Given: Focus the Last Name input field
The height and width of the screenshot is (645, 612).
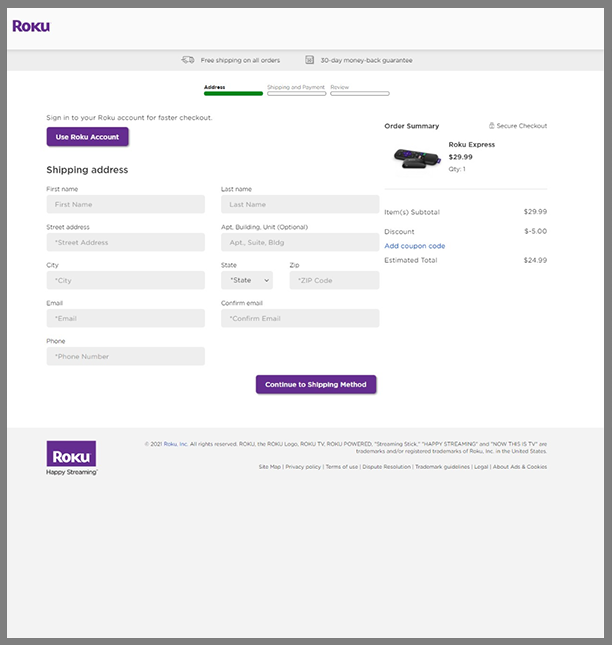Looking at the screenshot, I should tap(300, 204).
